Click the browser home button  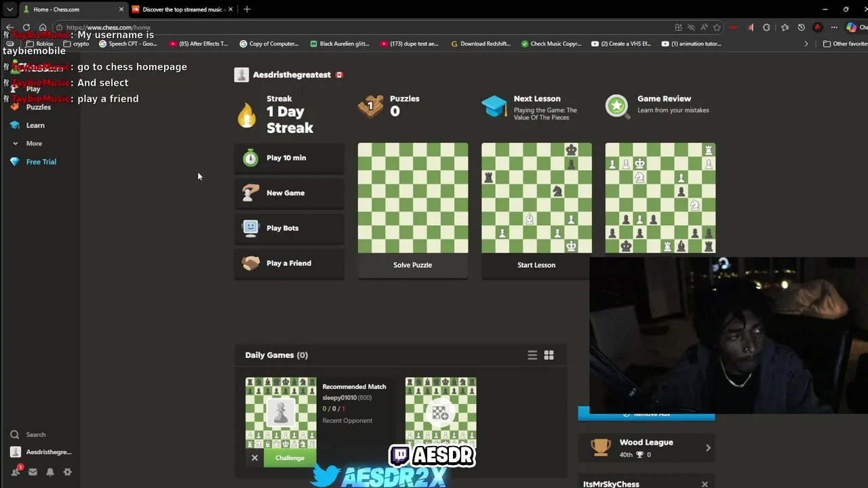[43, 28]
